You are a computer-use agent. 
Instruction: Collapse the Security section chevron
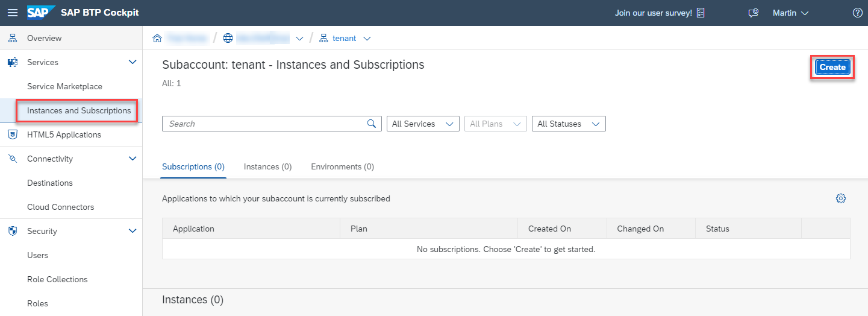(133, 231)
